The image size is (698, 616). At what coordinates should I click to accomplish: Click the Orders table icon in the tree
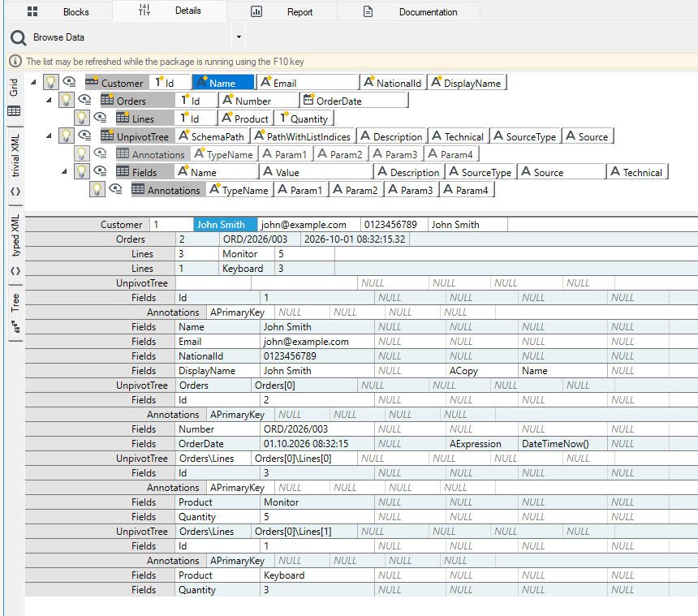click(x=107, y=100)
